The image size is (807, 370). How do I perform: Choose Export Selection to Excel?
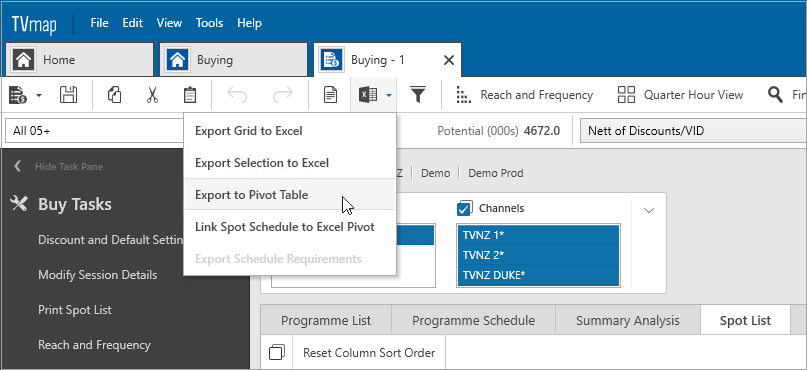(x=290, y=163)
